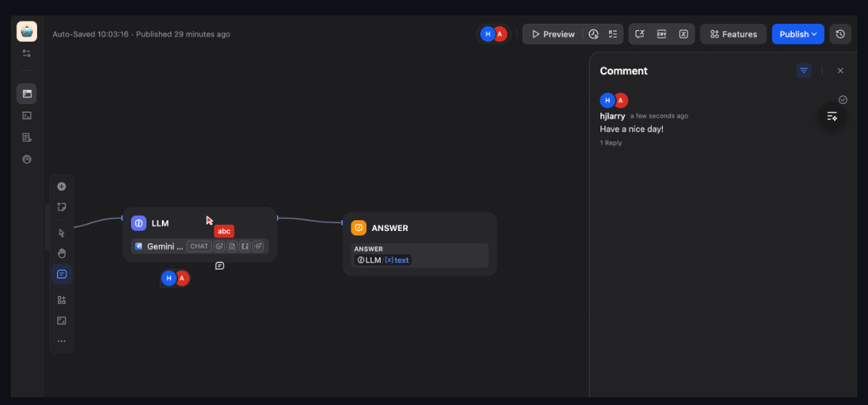Open the checklist icon beside Preview
The height and width of the screenshot is (405, 868).
click(613, 34)
